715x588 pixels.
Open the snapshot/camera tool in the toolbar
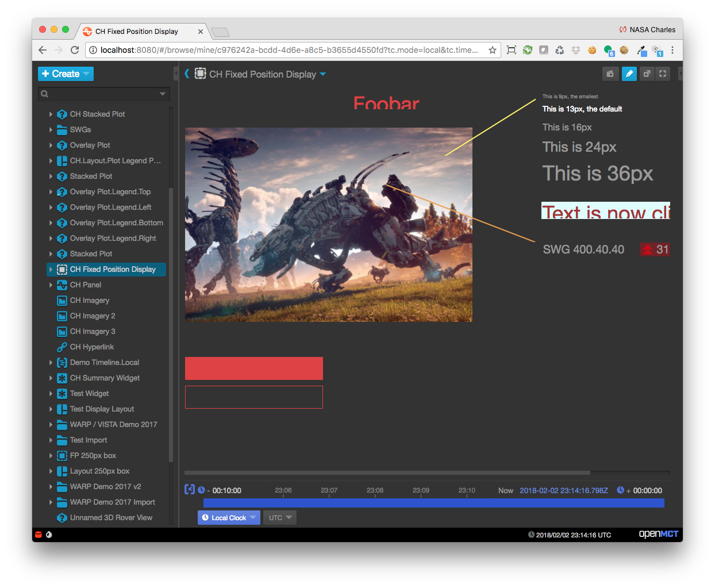pos(610,74)
